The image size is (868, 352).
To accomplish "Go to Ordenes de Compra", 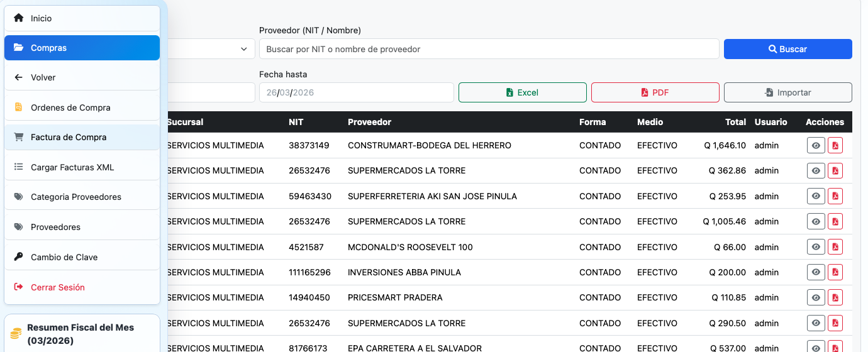I will click(70, 107).
